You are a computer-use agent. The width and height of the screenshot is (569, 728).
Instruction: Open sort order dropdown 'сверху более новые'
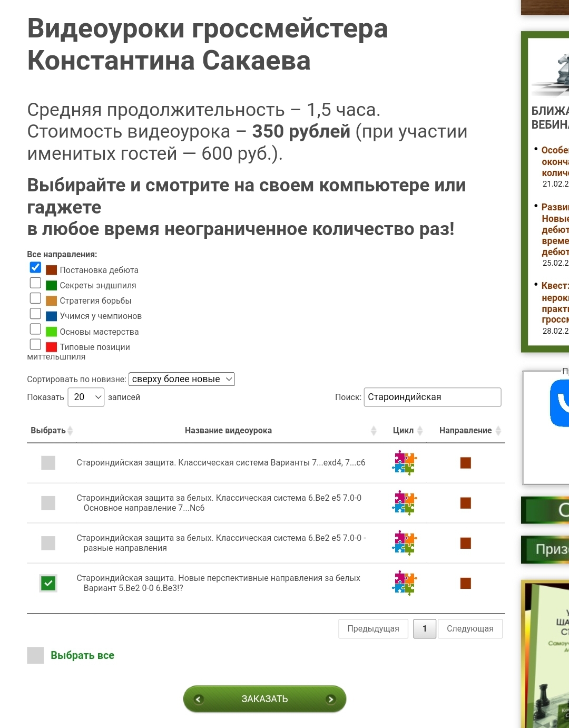coord(182,379)
